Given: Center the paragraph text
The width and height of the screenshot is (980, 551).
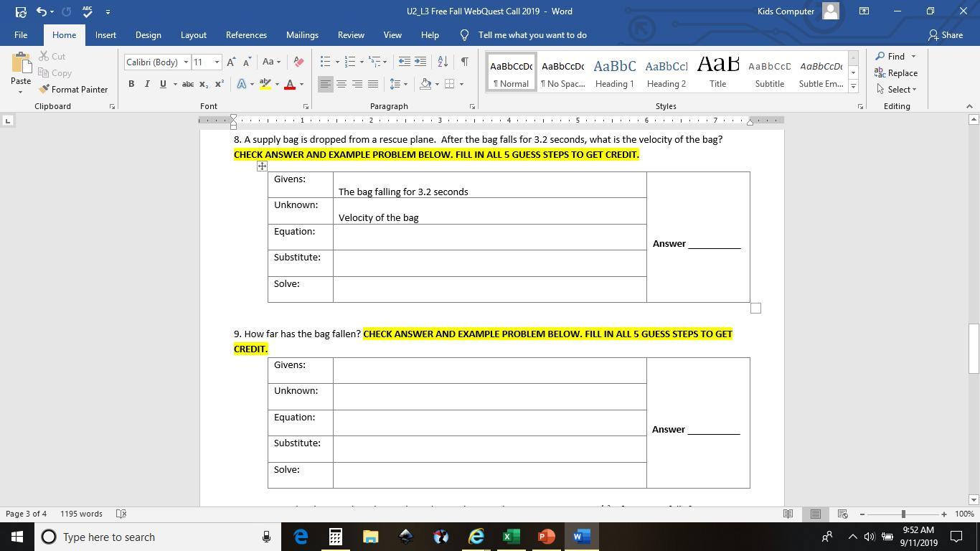Looking at the screenshot, I should click(341, 85).
